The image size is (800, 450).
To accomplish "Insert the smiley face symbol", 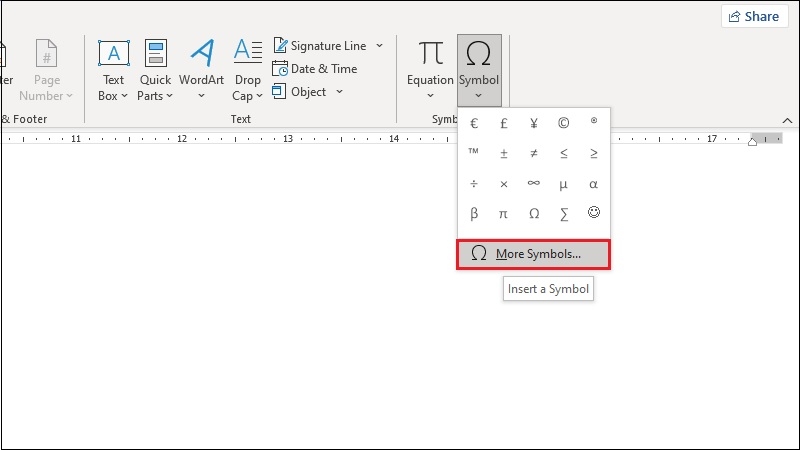I will pyautogui.click(x=593, y=212).
